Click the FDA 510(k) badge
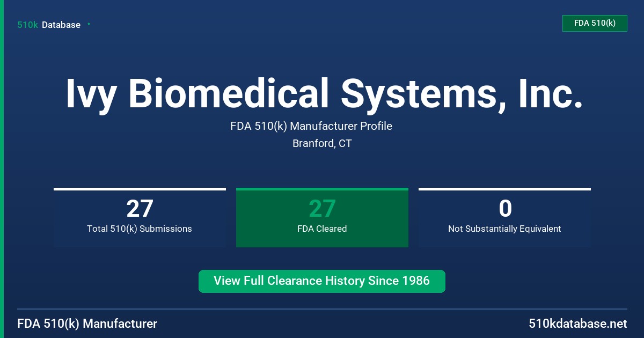 [595, 23]
